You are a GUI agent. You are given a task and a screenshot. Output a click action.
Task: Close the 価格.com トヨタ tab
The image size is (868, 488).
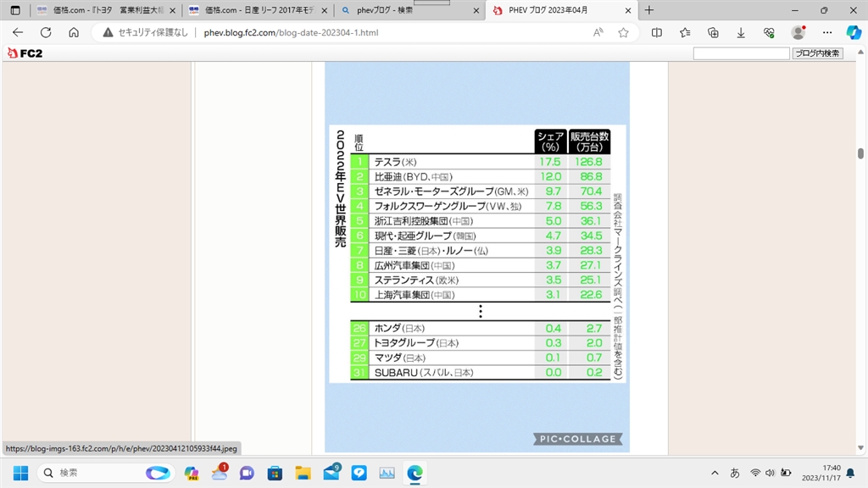(x=172, y=10)
